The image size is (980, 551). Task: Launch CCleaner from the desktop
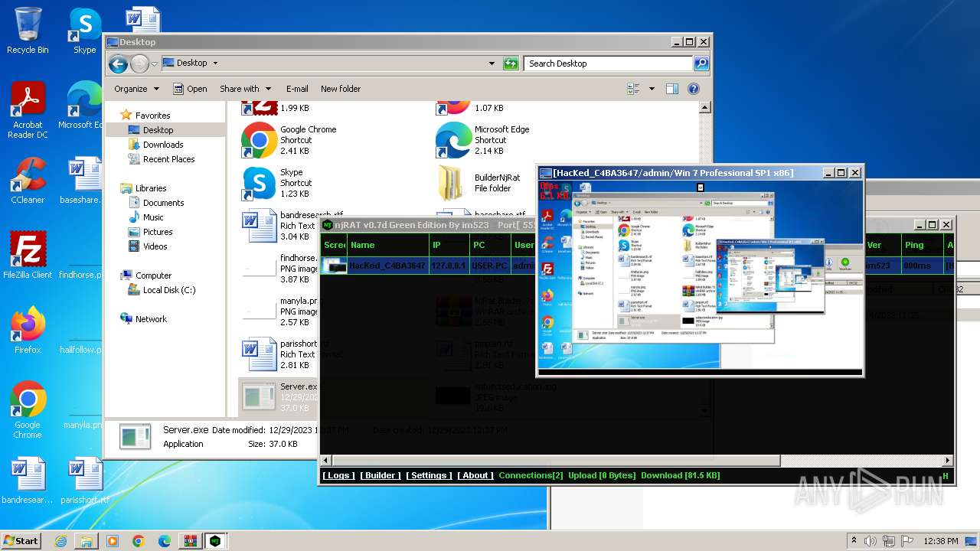click(28, 181)
